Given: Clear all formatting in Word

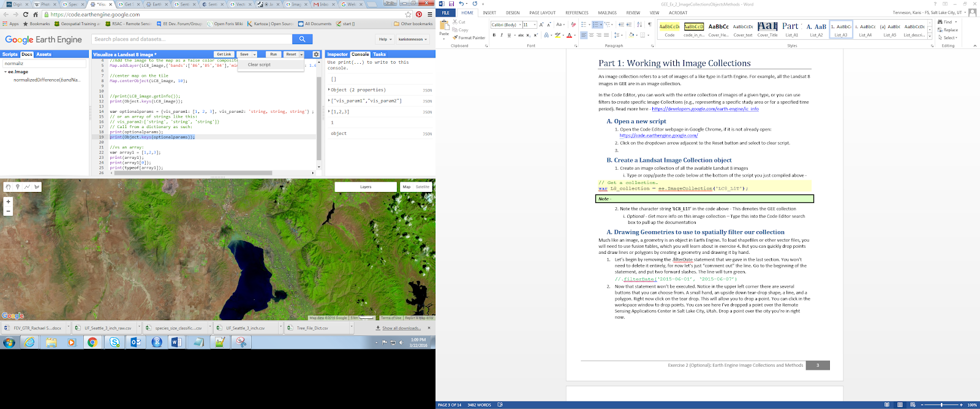Looking at the screenshot, I should [x=573, y=25].
